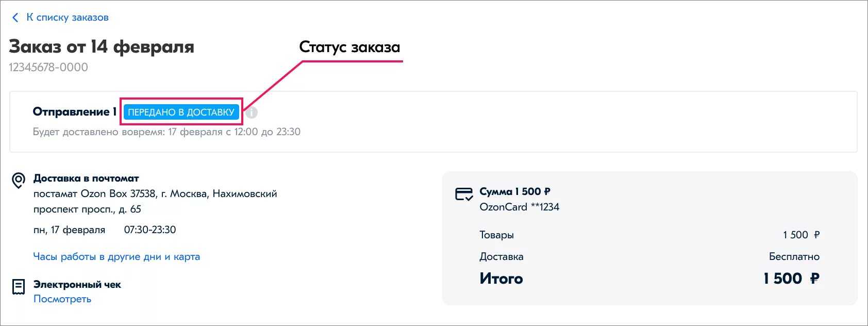Click the info icon beside delivery status
The width and height of the screenshot is (868, 326).
tap(251, 112)
